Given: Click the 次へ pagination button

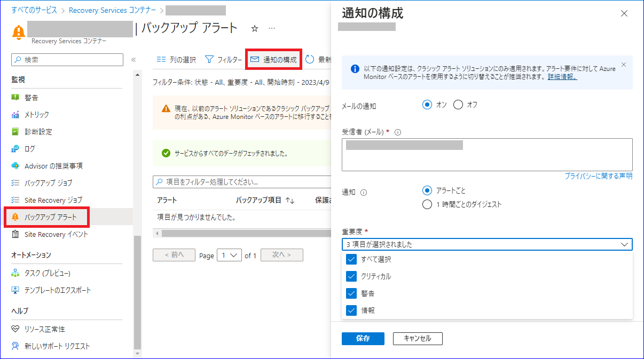Looking at the screenshot, I should 282,255.
